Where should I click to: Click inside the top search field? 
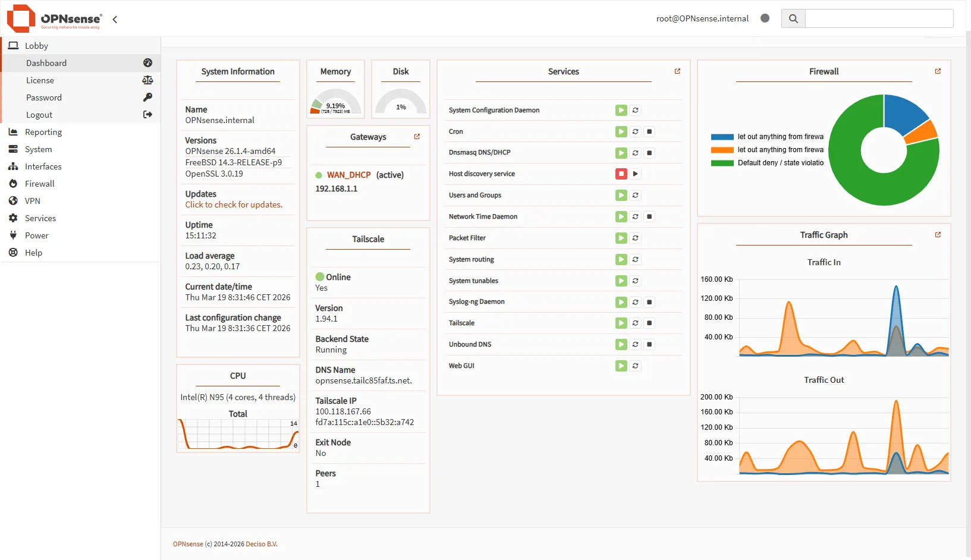[x=879, y=18]
